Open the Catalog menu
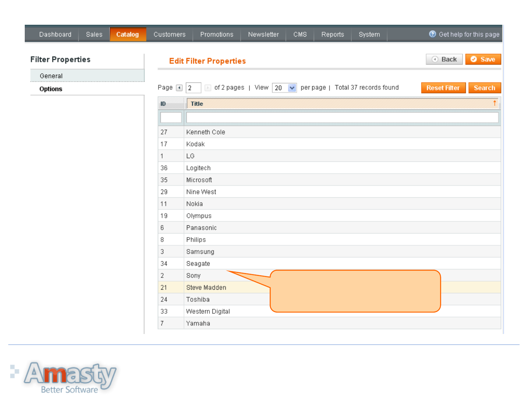Image resolution: width=532 pixels, height=399 pixels. click(128, 34)
